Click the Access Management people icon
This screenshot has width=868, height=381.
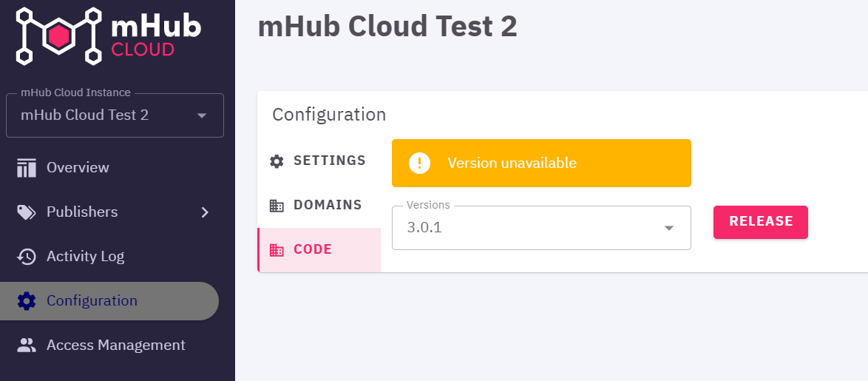click(27, 345)
